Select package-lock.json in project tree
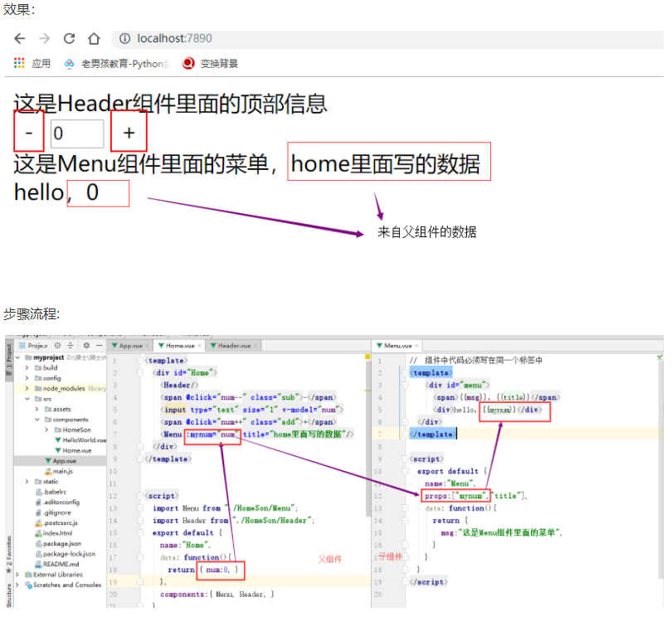The height and width of the screenshot is (641, 672). (x=66, y=554)
